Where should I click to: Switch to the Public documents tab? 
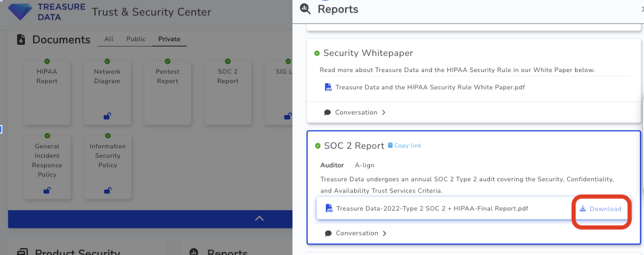tap(136, 39)
